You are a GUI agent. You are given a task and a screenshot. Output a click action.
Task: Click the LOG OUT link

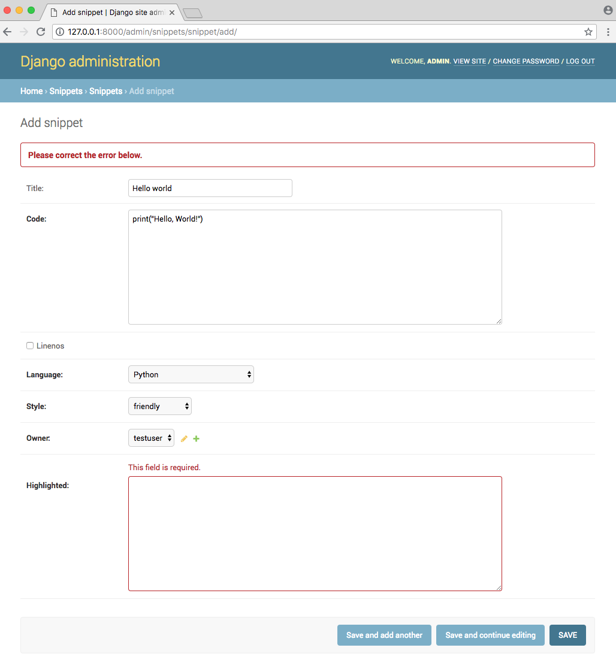coord(581,61)
